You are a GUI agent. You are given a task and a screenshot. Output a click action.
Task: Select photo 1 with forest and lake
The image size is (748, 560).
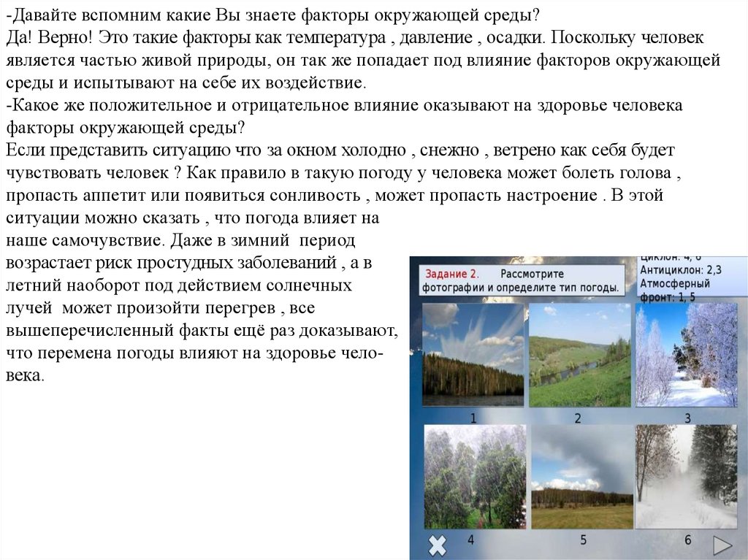pos(473,356)
